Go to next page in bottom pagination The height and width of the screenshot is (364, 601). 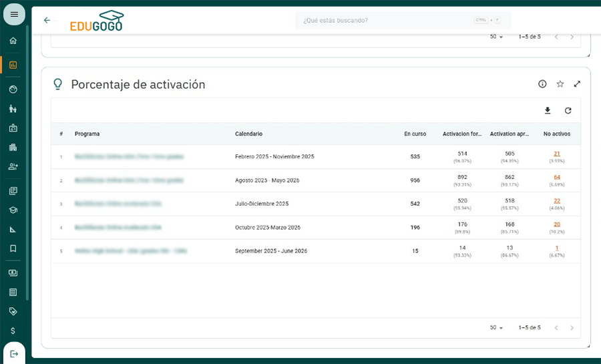pyautogui.click(x=572, y=327)
